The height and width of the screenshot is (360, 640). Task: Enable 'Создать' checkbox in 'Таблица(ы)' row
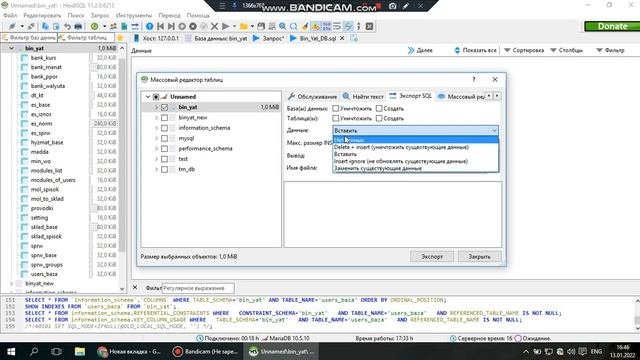point(379,118)
